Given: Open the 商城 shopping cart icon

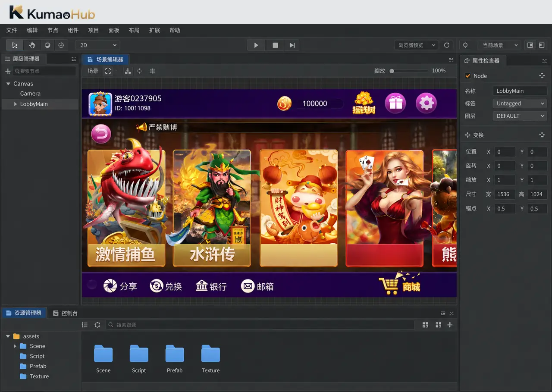Looking at the screenshot, I should pyautogui.click(x=400, y=284).
